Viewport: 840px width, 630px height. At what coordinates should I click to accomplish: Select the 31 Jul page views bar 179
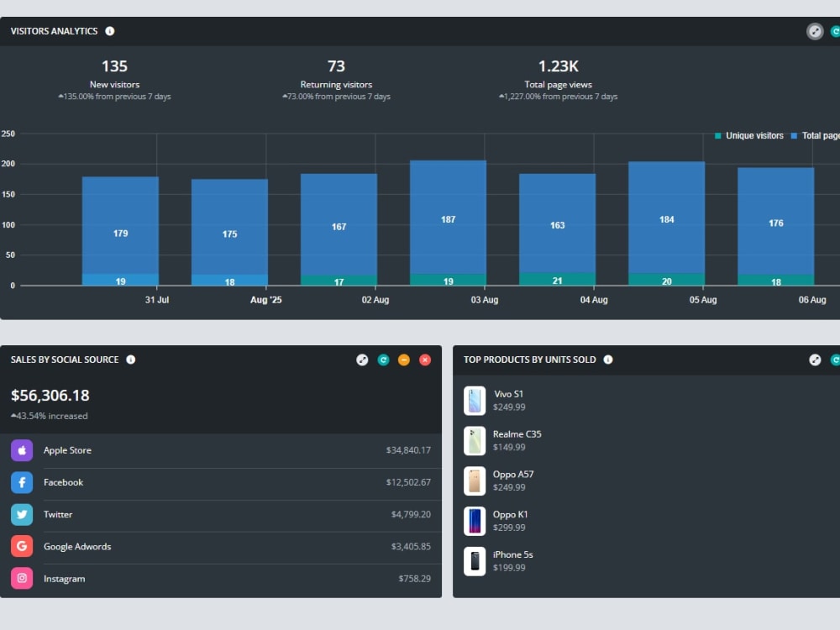pos(120,225)
